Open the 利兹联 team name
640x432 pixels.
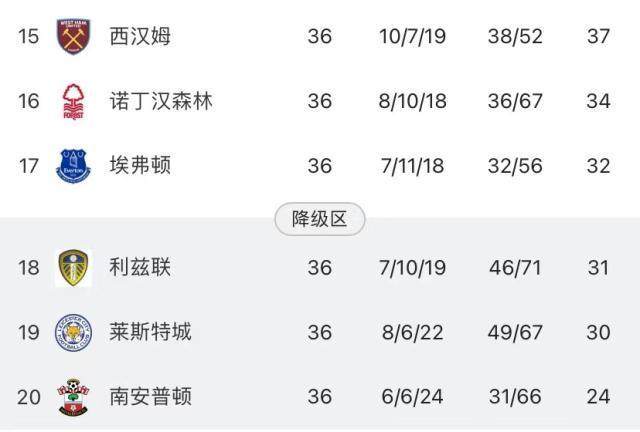pos(141,268)
